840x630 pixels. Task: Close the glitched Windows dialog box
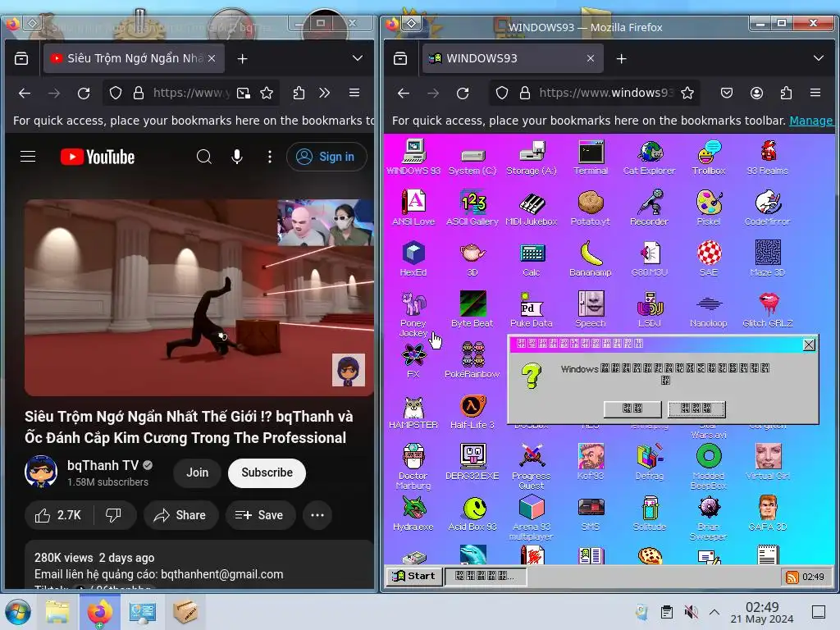[809, 345]
